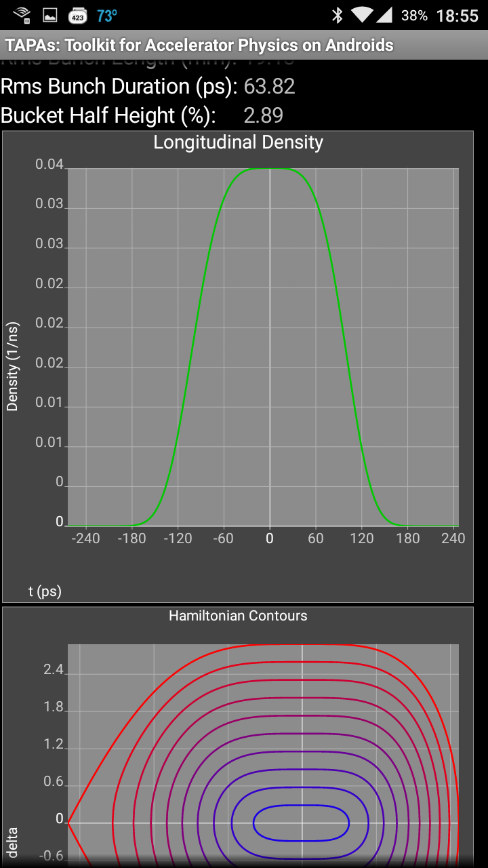Tap the positive 120 tick on time axis
This screenshot has width=488, height=868.
tap(362, 538)
